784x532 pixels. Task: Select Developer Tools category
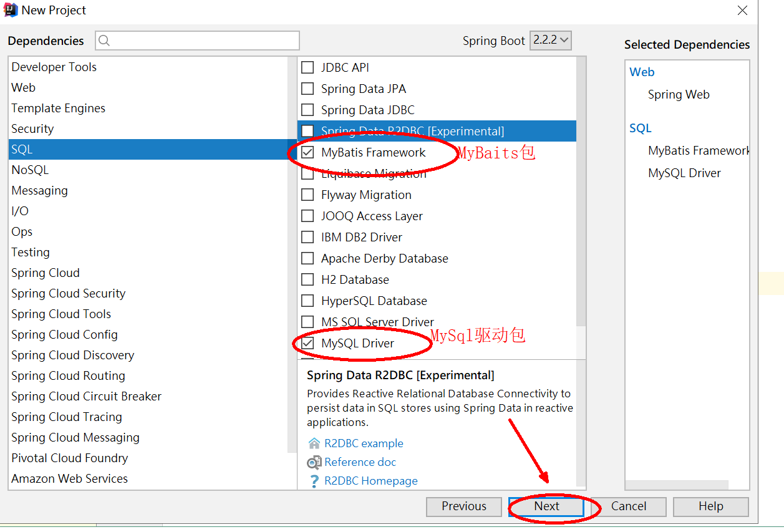(148, 67)
